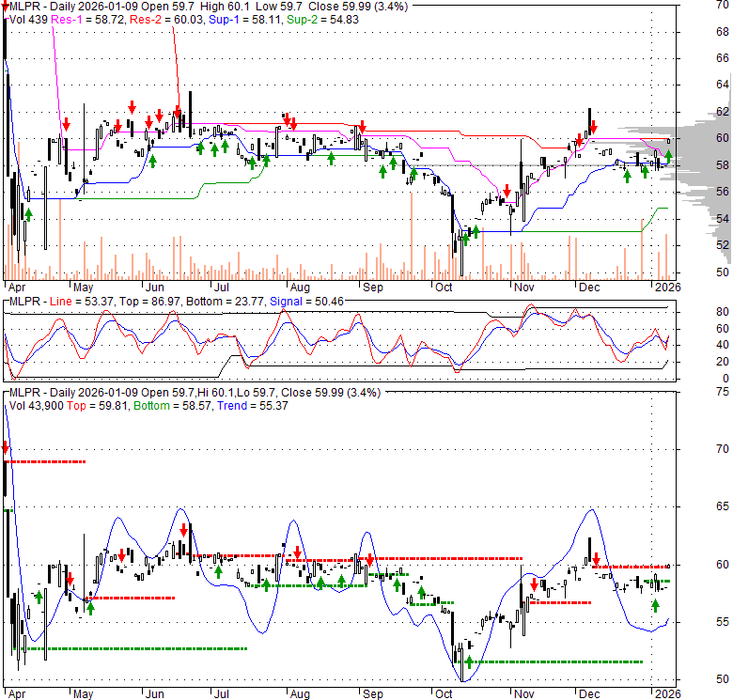Click the '2026' year label under bottom chart
This screenshot has width=733, height=700.
pyautogui.click(x=667, y=694)
